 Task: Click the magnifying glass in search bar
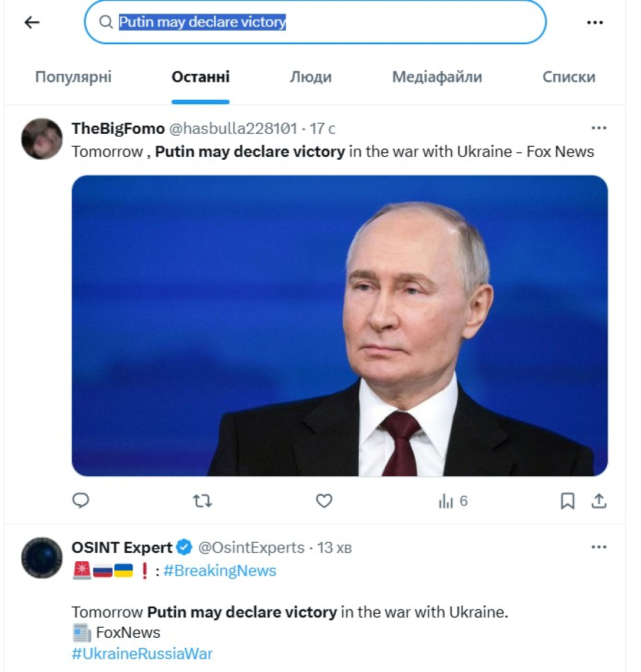pyautogui.click(x=105, y=22)
